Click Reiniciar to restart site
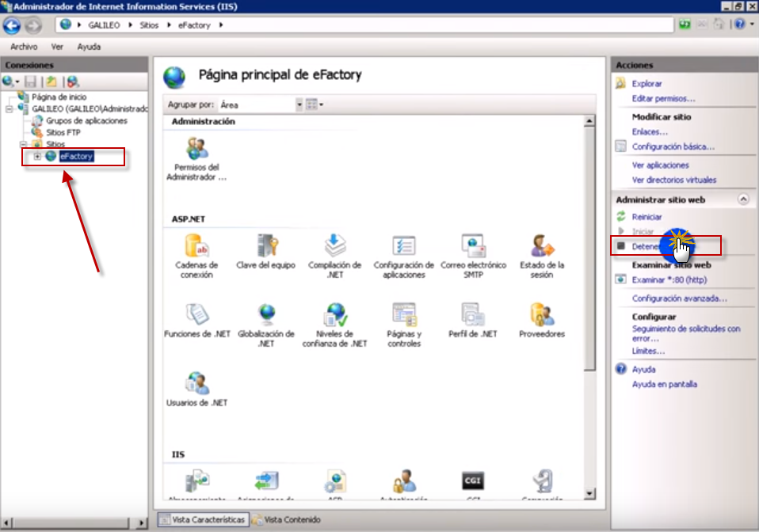759x532 pixels. (x=646, y=217)
